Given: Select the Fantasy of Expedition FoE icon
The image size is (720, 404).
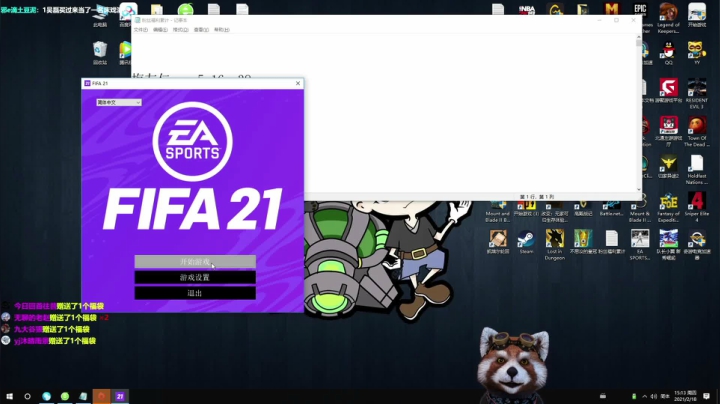Looking at the screenshot, I should [x=668, y=207].
